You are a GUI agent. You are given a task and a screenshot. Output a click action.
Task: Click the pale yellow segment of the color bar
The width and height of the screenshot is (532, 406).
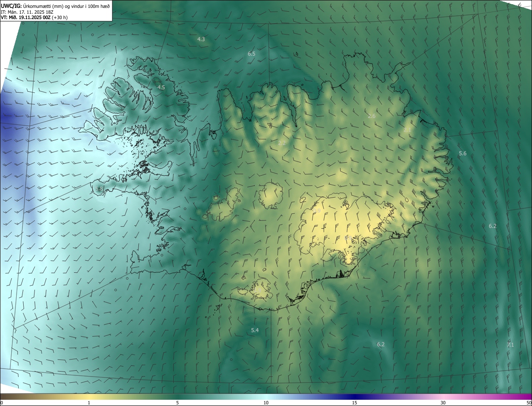(x=89, y=396)
